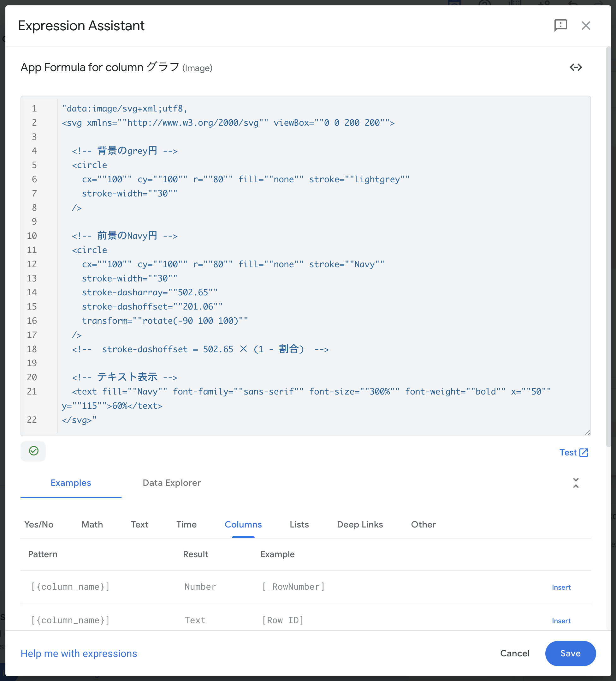Insert the [Row ID] example

561,621
